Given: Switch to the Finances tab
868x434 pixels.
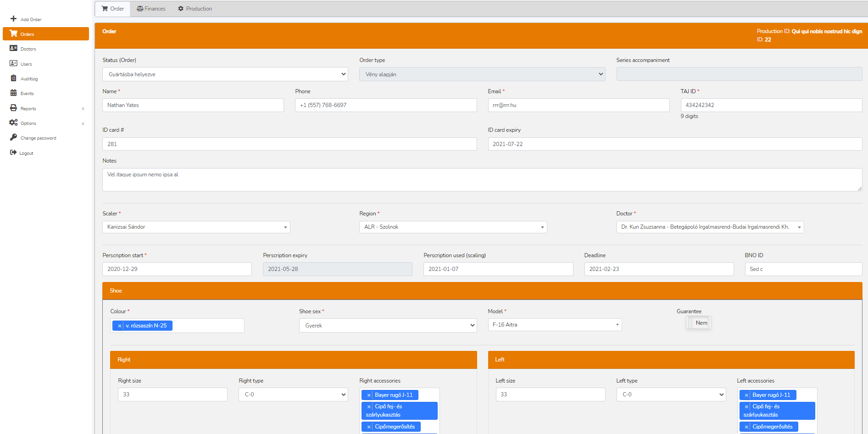Looking at the screenshot, I should point(151,9).
